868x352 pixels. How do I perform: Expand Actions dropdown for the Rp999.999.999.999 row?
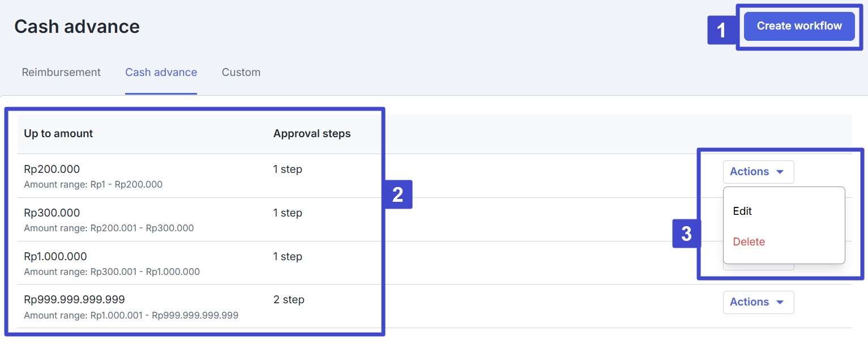758,302
